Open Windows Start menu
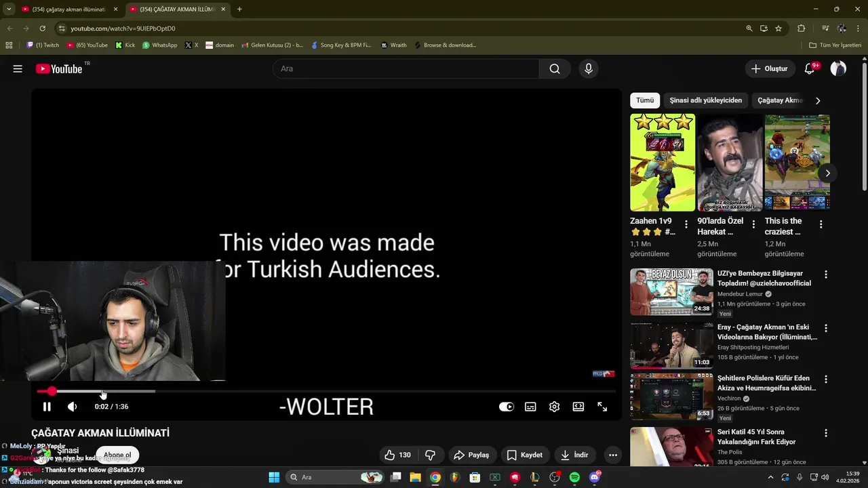 click(274, 477)
